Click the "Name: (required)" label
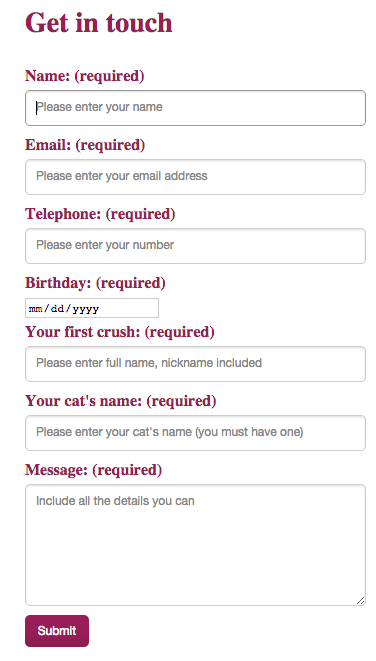The height and width of the screenshot is (661, 376). click(x=85, y=76)
